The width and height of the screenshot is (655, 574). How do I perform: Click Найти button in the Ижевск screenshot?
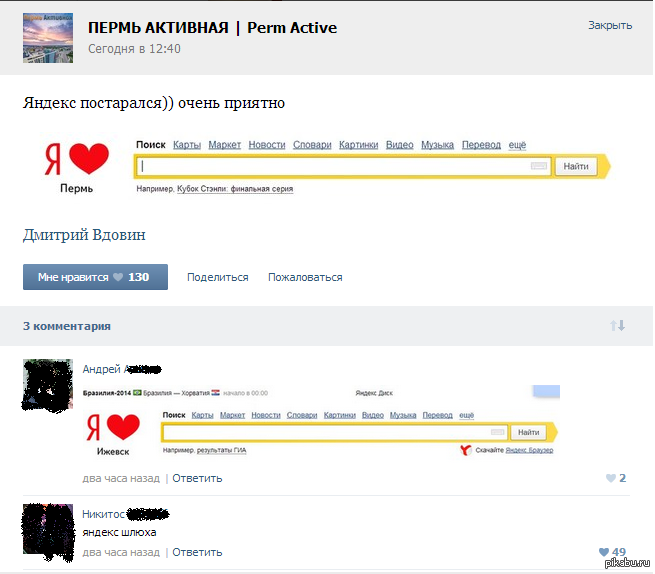click(x=528, y=432)
